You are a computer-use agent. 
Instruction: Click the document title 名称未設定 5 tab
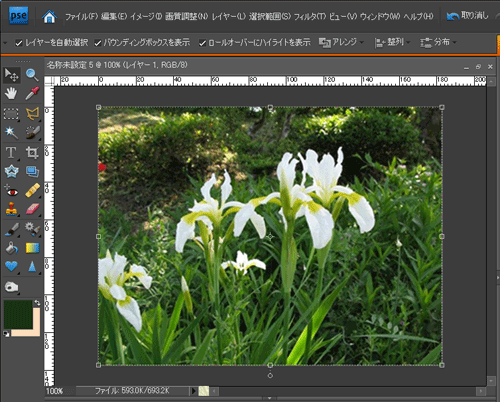[x=117, y=65]
